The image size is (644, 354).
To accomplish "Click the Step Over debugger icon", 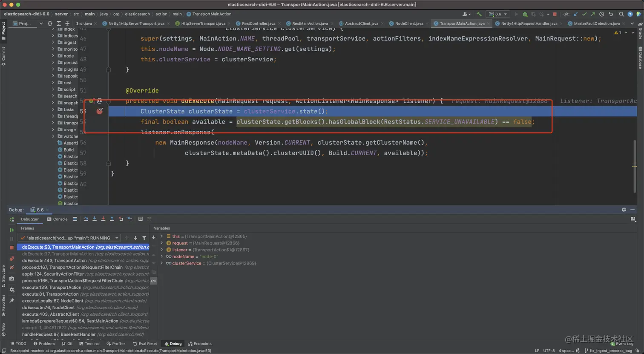I will (x=86, y=219).
